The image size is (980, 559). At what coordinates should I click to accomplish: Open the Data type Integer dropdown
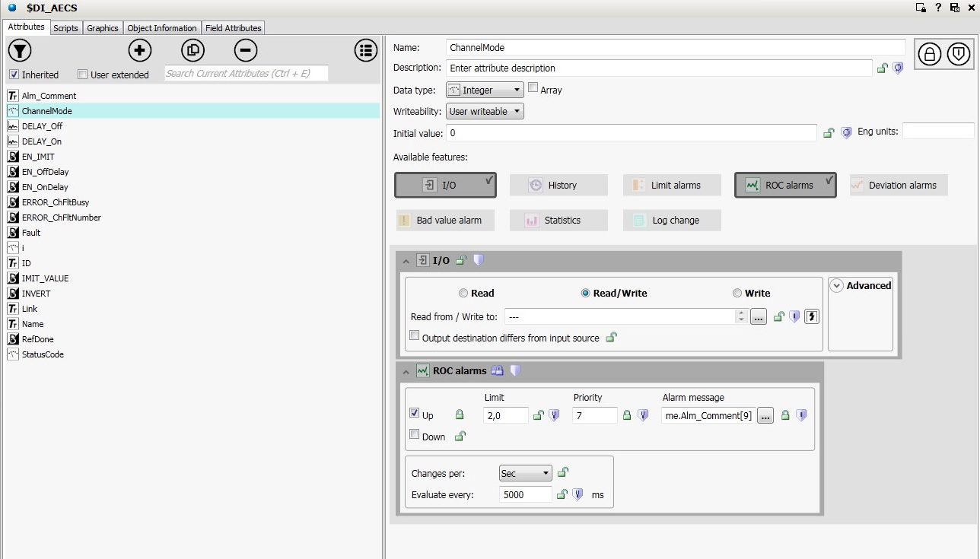click(x=484, y=90)
